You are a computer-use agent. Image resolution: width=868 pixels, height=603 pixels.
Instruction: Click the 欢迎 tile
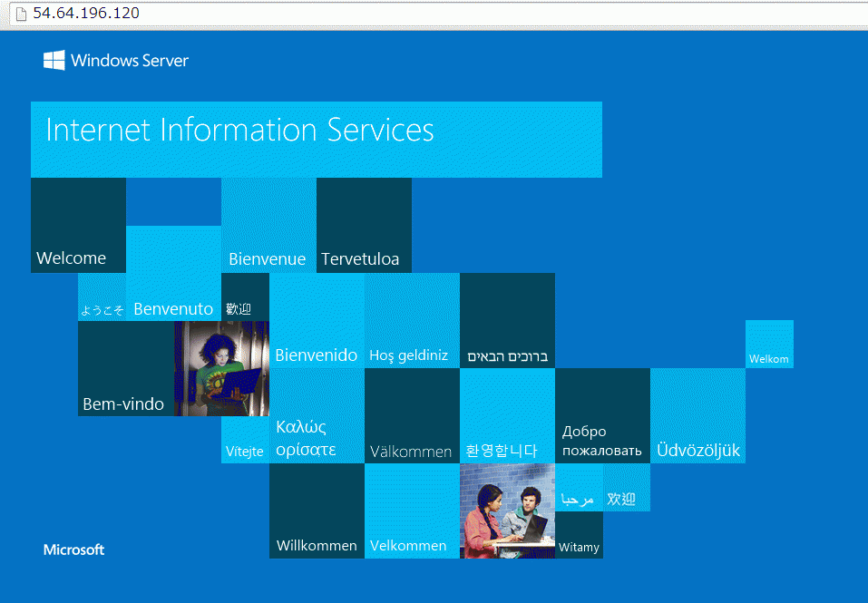tap(627, 487)
